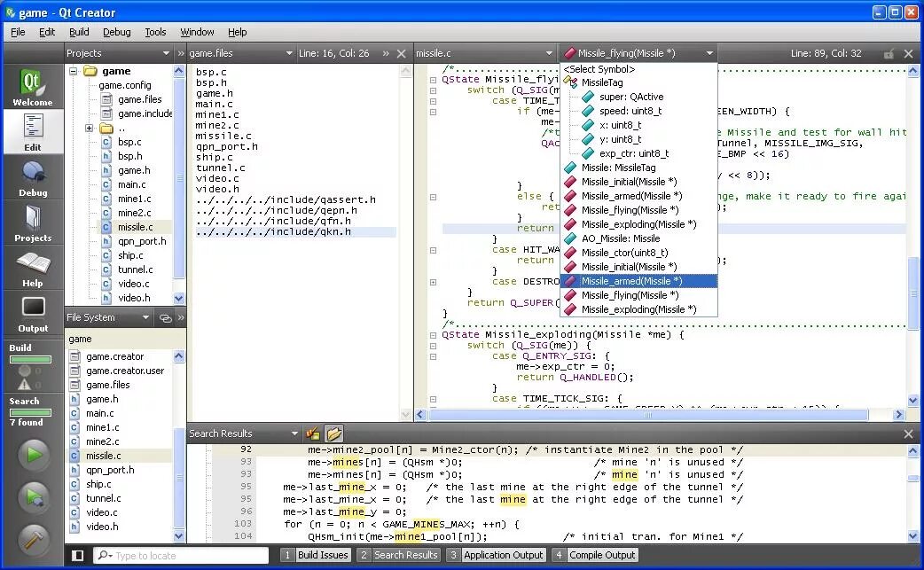The width and height of the screenshot is (924, 570).
Task: Open the Application Output tab
Action: click(496, 555)
